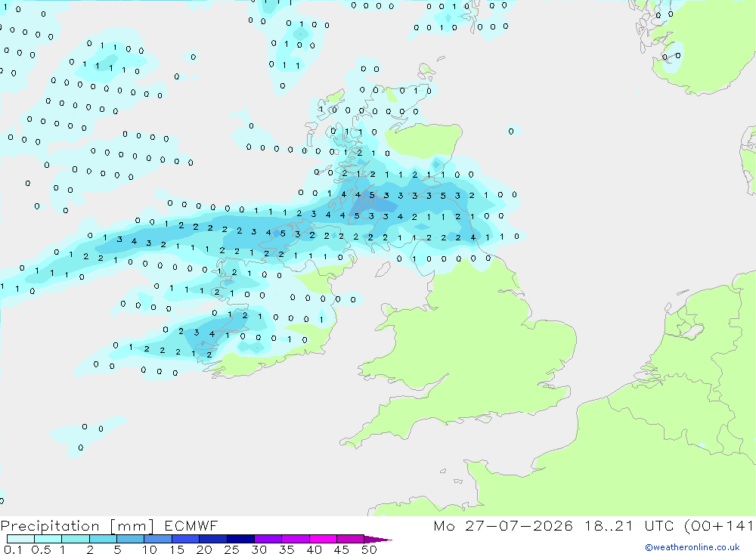Click the date text Mo 27-07-2026
Viewport: 756px width, 554px height.
click(503, 525)
